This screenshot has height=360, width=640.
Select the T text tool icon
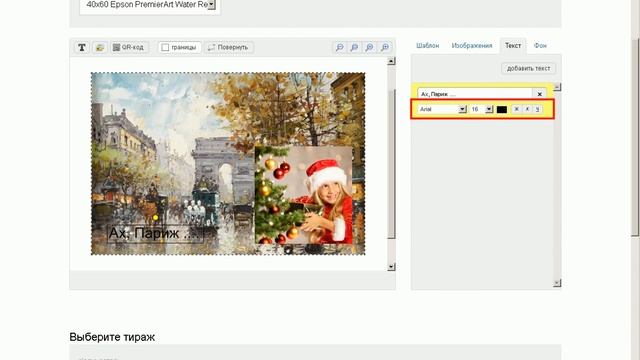(x=82, y=47)
